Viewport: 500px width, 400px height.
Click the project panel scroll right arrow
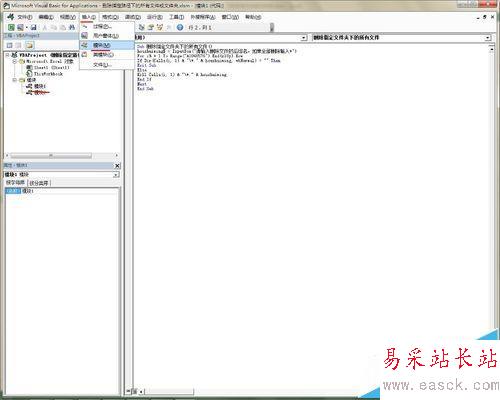(x=116, y=156)
